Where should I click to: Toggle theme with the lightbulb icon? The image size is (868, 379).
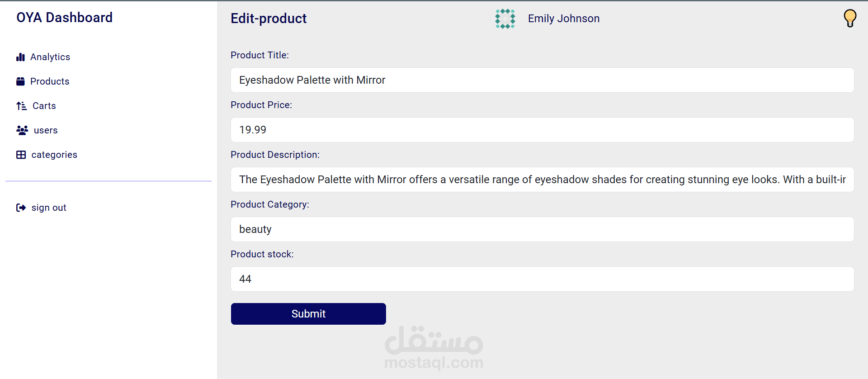click(850, 19)
